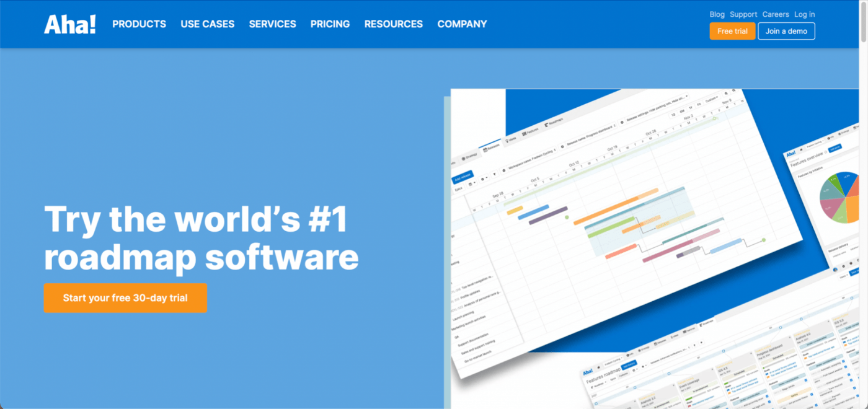Open the RESOURCES menu

click(394, 24)
